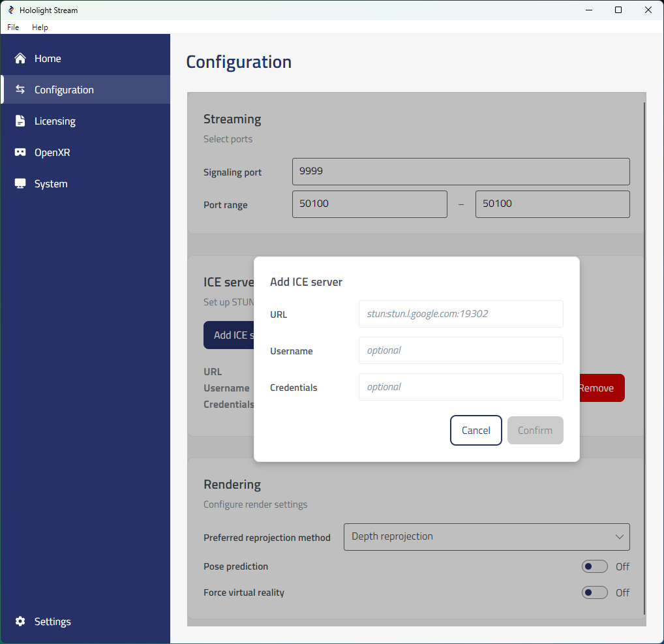The height and width of the screenshot is (644, 664).
Task: Toggle Pose prediction switch
Action: click(595, 566)
